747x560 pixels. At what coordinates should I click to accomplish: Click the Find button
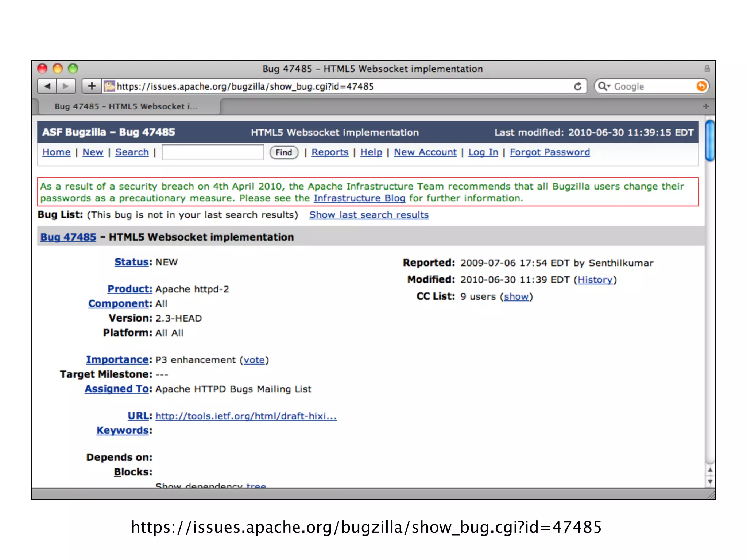284,152
